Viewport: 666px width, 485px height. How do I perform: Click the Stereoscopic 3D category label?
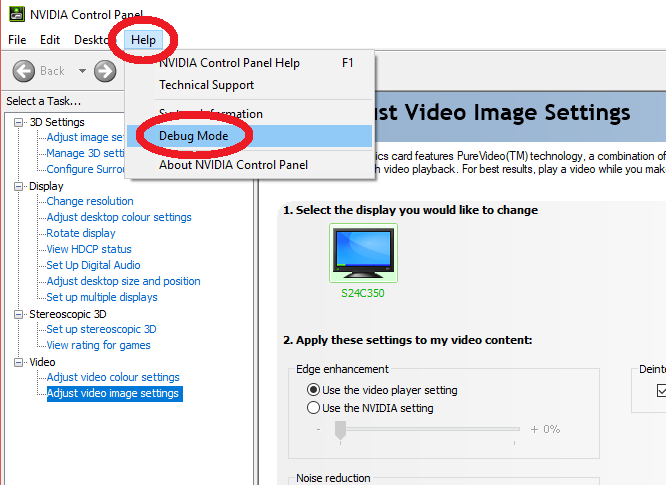click(x=68, y=314)
